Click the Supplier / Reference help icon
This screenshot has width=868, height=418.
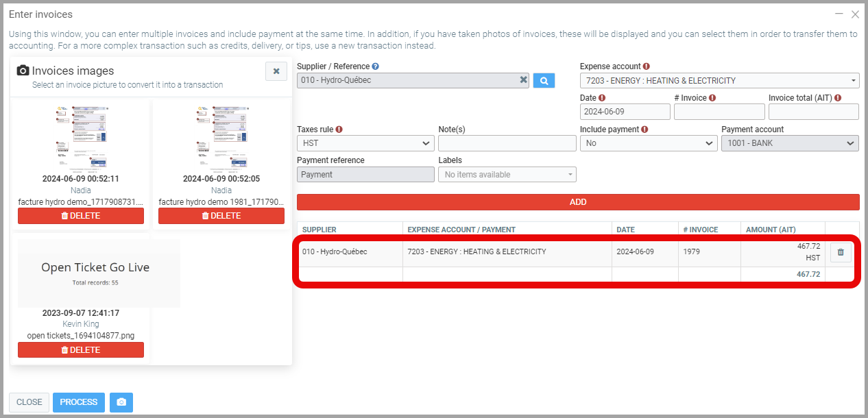(x=375, y=66)
